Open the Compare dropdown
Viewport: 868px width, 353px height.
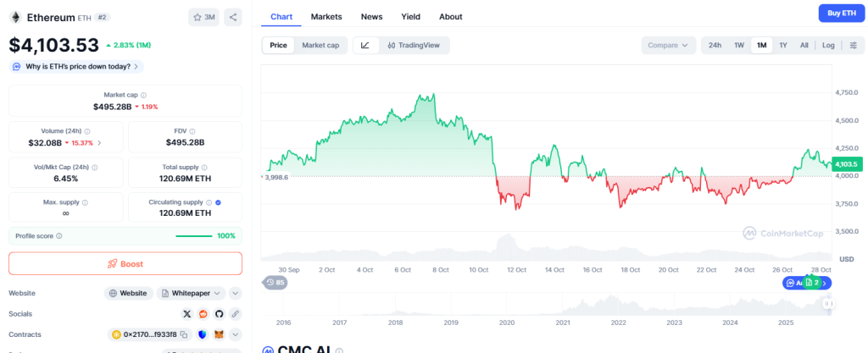tap(668, 45)
